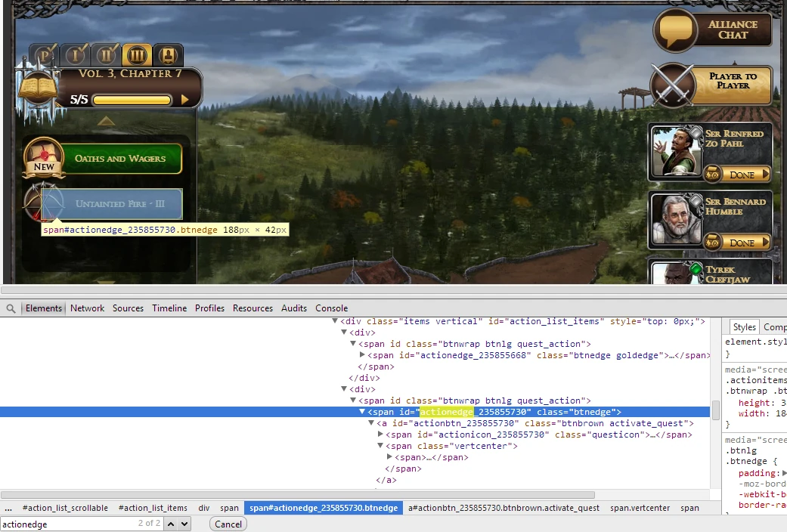The height and width of the screenshot is (532, 787).
Task: Click the Vol. 3, Chapter 7 title
Action: (x=130, y=74)
